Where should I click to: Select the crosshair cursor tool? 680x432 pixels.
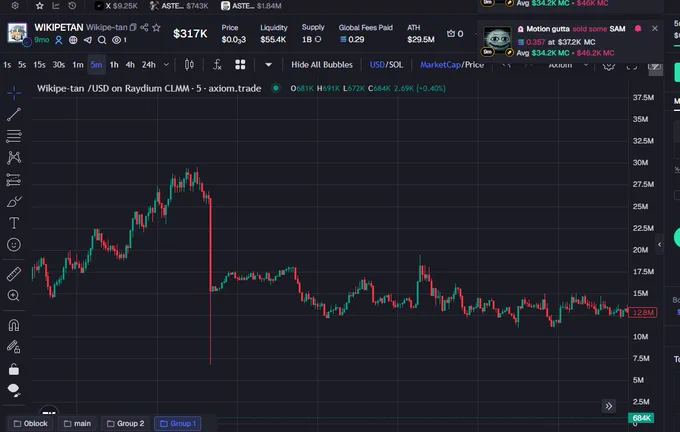point(14,93)
